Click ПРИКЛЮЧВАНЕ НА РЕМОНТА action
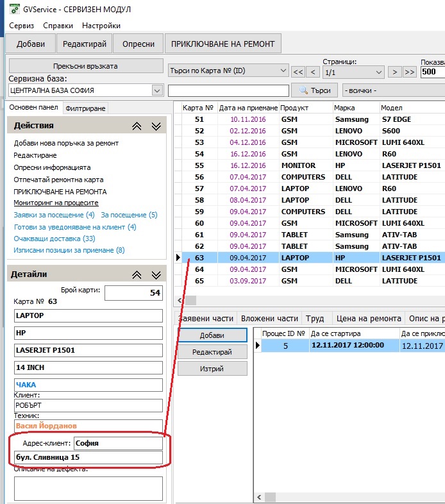The image size is (445, 504). (60, 192)
